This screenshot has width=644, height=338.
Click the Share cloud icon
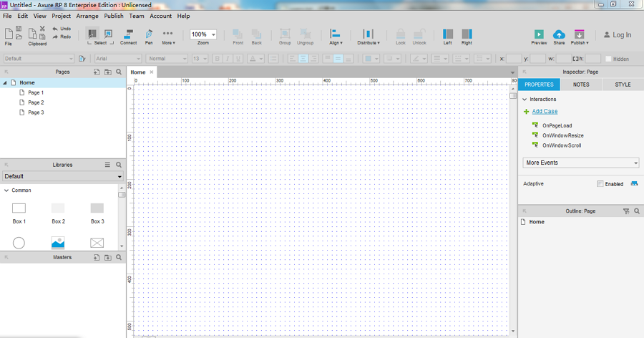pos(559,34)
